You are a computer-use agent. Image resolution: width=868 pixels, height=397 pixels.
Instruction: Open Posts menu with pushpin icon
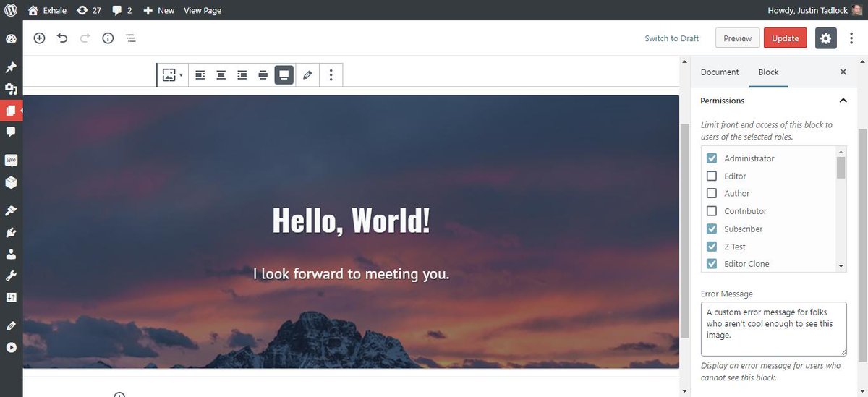tap(11, 68)
